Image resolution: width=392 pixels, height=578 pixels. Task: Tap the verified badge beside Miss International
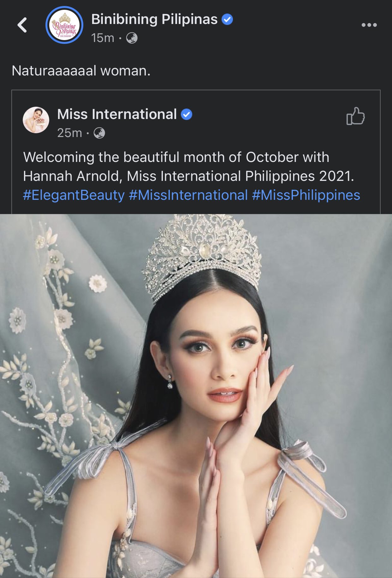click(x=187, y=114)
